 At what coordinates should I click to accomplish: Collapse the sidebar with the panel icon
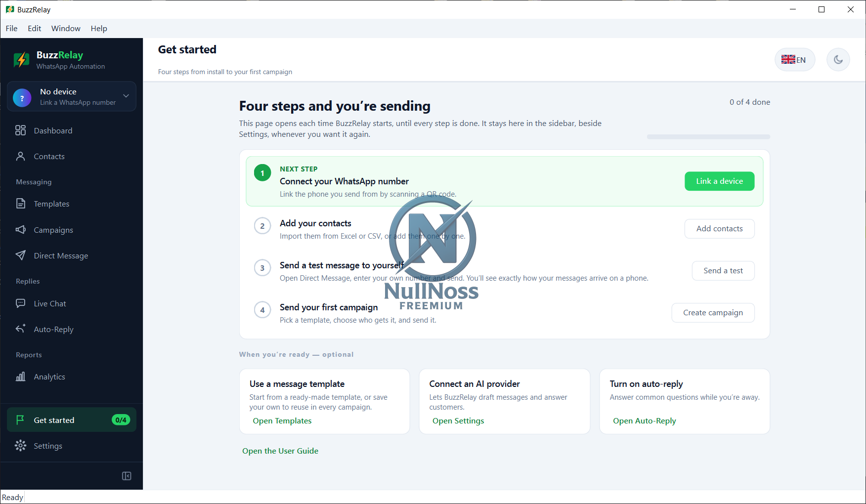click(127, 476)
